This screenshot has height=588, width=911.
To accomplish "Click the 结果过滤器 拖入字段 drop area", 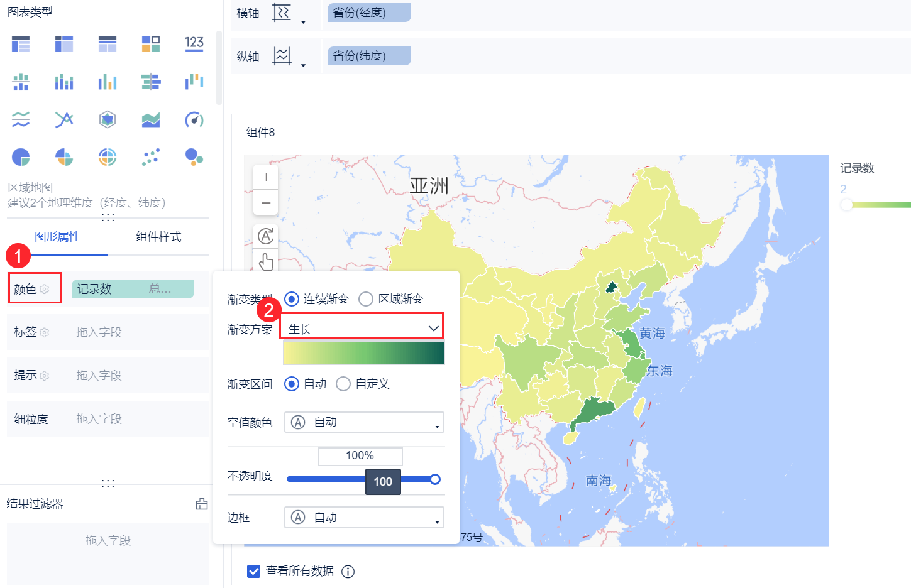I will click(108, 553).
